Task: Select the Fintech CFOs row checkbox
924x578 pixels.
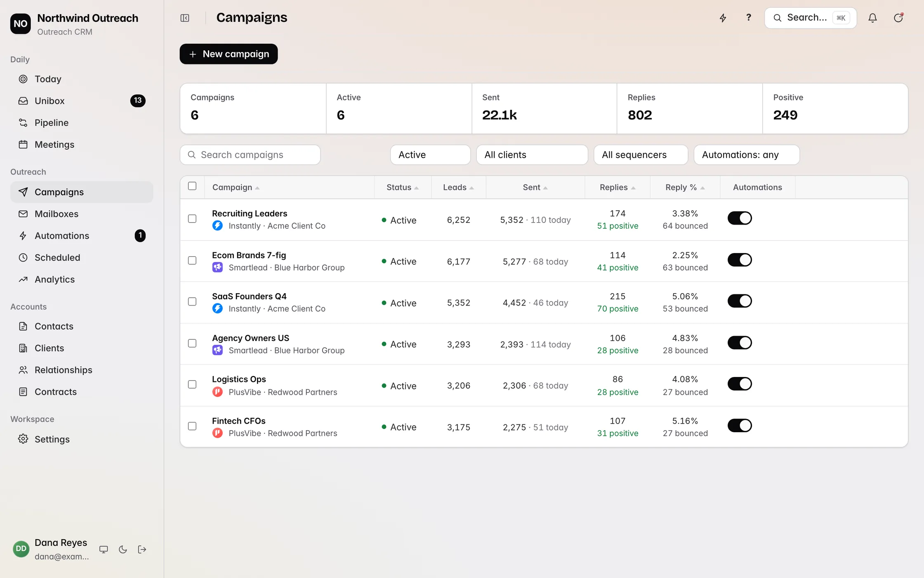Action: (x=192, y=426)
